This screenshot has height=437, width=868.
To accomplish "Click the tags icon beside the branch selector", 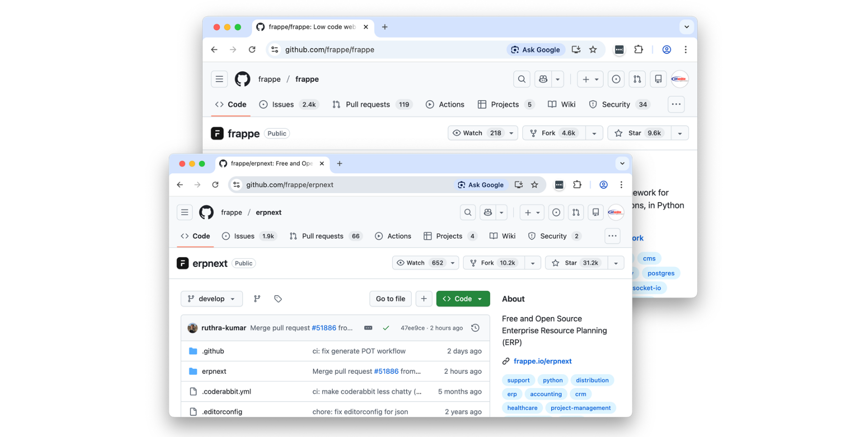I will (x=278, y=299).
